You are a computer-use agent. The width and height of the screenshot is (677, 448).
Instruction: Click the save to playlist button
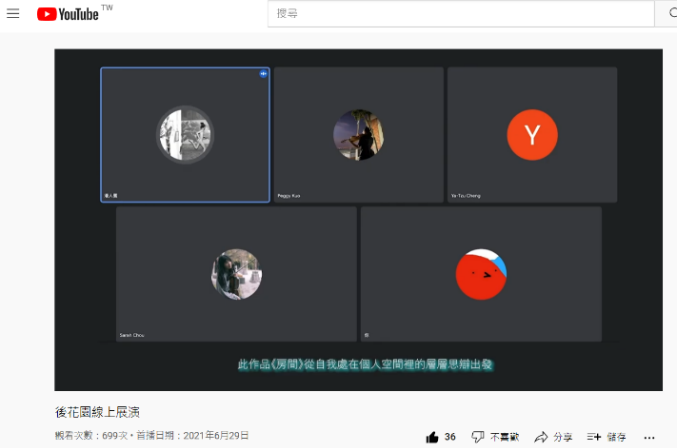point(606,437)
